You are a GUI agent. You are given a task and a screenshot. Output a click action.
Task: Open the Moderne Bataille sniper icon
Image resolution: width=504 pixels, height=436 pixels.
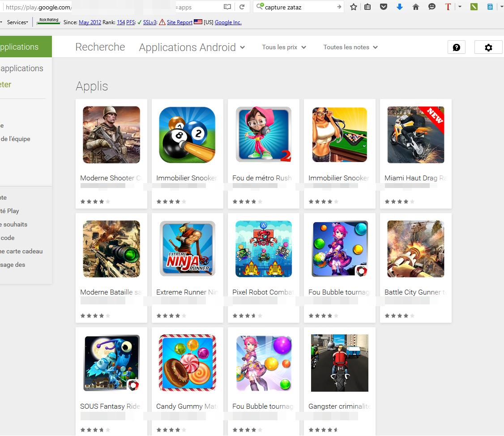[111, 249]
